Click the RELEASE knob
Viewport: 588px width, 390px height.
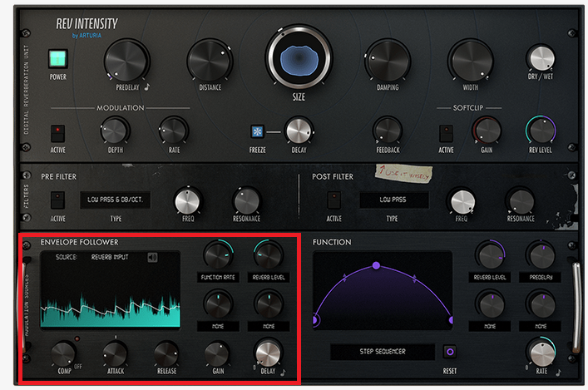coord(166,353)
